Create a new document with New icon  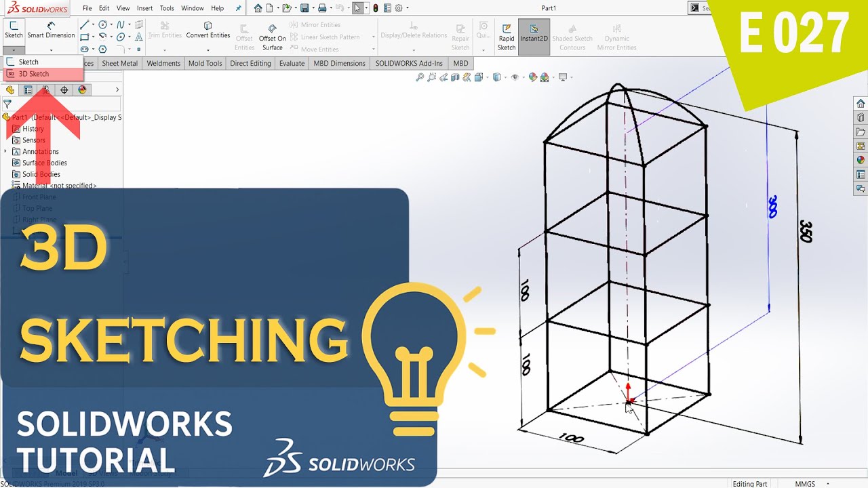(x=270, y=8)
